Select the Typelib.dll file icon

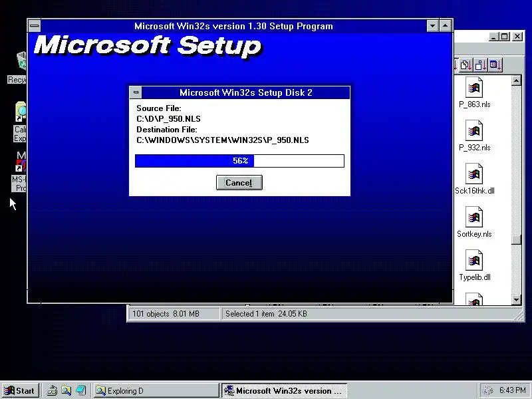(x=474, y=260)
